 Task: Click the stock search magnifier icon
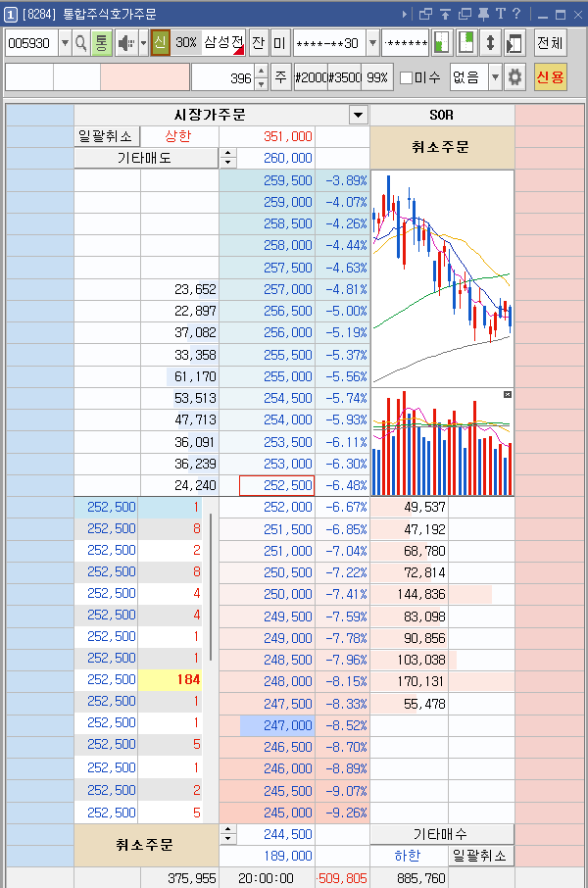coord(81,43)
